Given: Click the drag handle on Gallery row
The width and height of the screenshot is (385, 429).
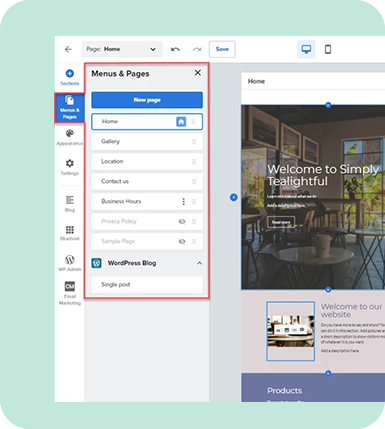Looking at the screenshot, I should point(194,142).
